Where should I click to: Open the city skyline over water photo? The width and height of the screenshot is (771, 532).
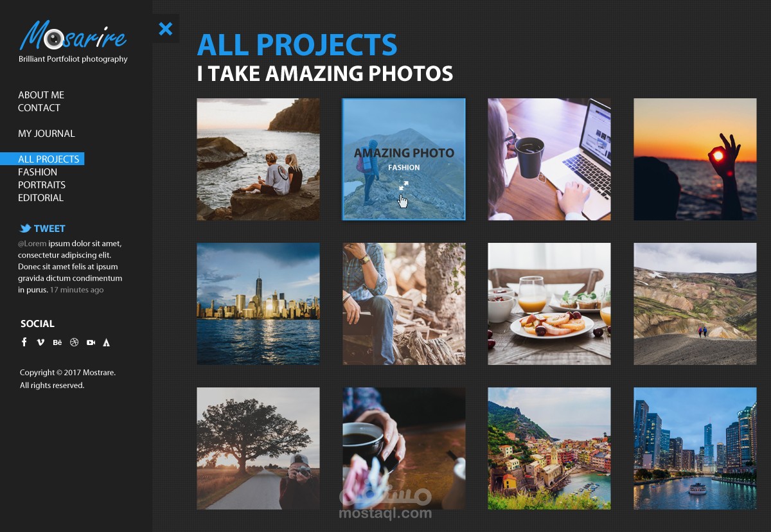pos(258,304)
